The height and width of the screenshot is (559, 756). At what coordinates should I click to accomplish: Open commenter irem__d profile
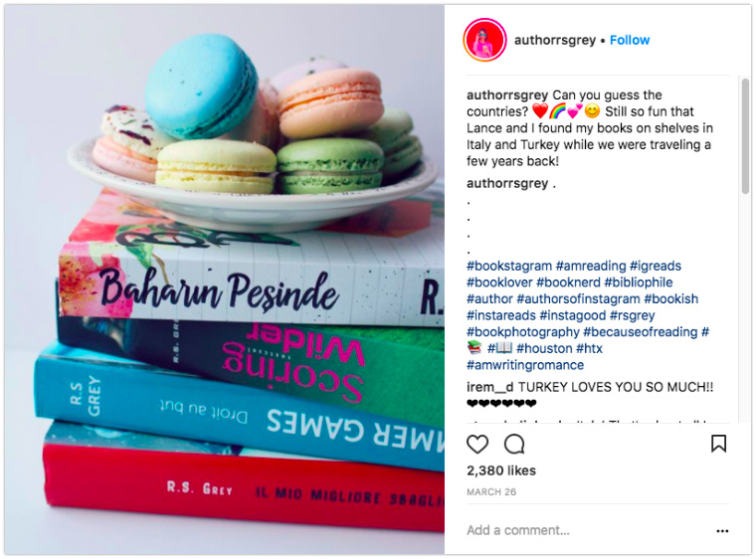[x=490, y=387]
